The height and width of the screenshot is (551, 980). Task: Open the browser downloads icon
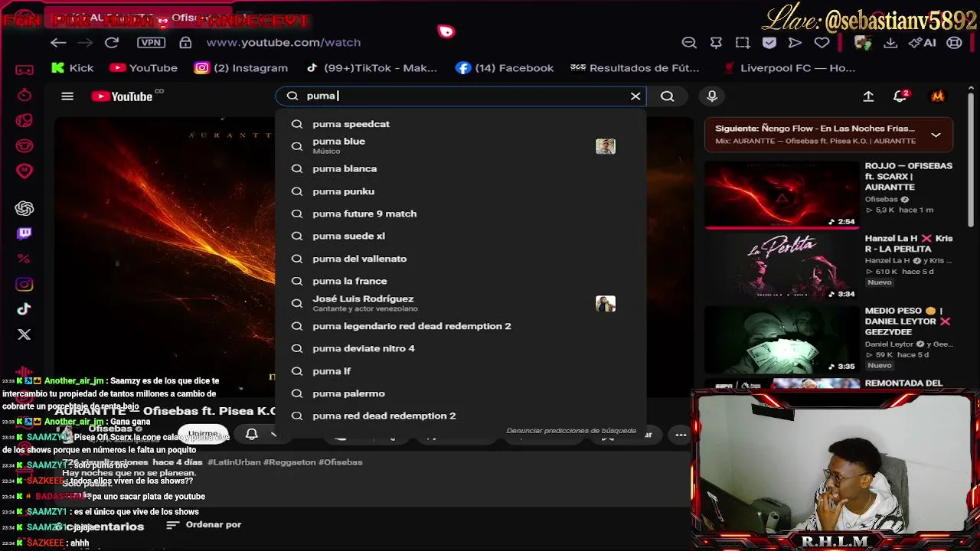(x=890, y=43)
